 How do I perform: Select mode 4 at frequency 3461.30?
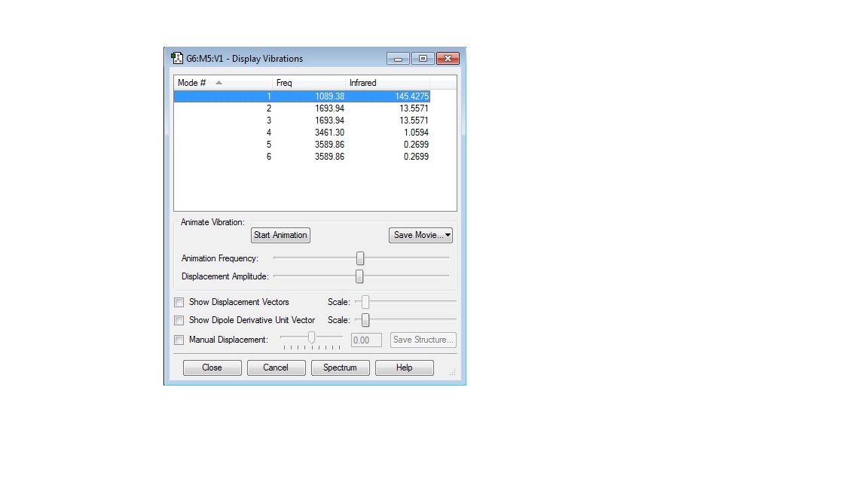click(301, 133)
